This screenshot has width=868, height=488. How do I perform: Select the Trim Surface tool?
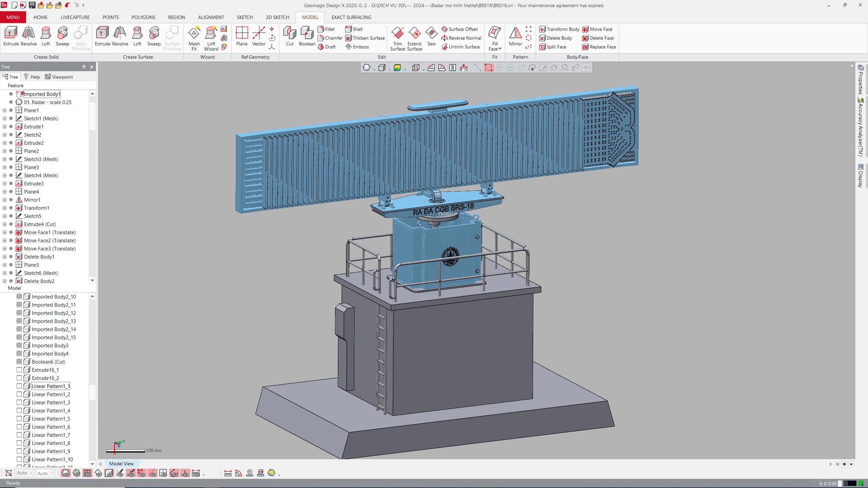point(397,38)
